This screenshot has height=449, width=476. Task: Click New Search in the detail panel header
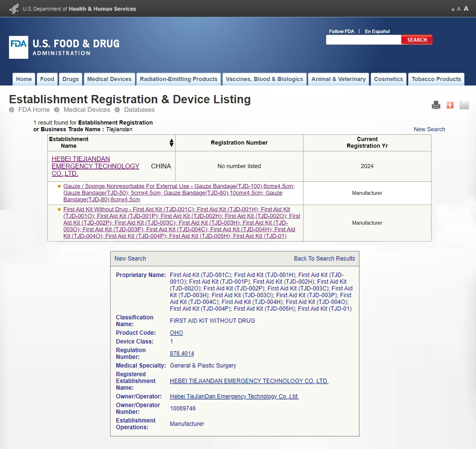130,259
